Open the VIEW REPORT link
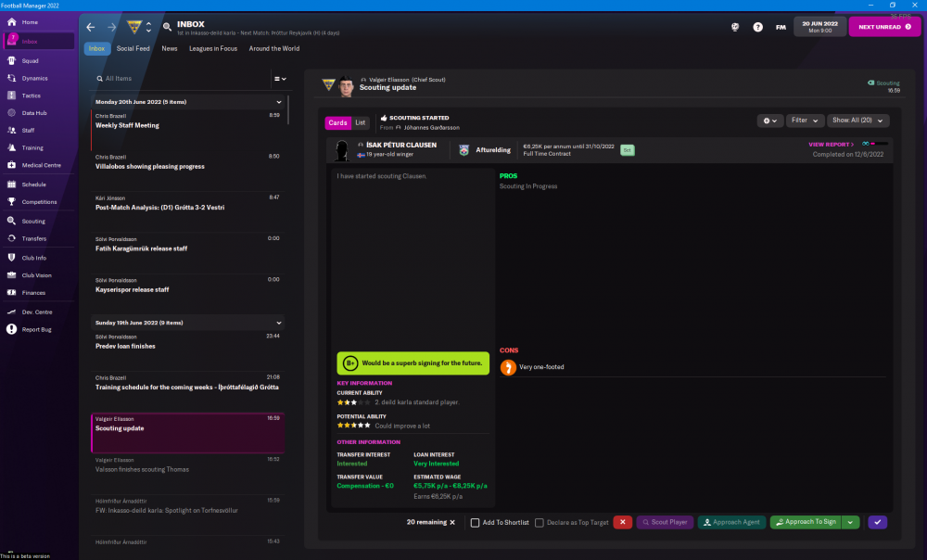The width and height of the screenshot is (927, 560). pos(831,145)
